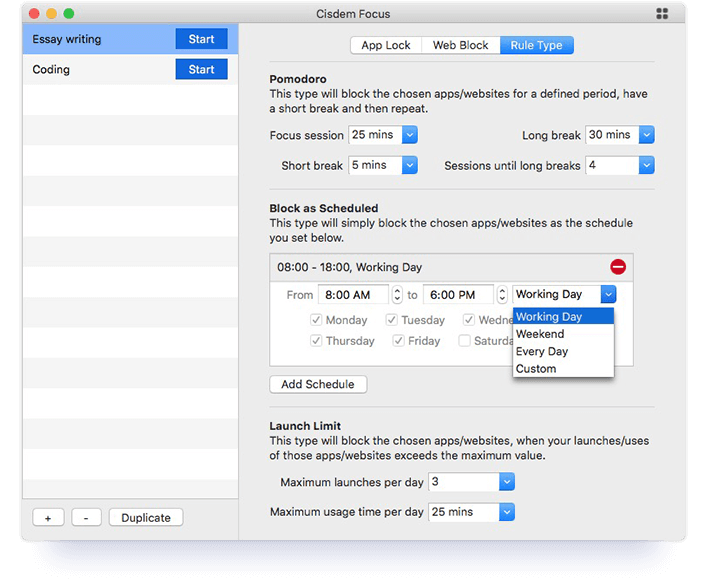Image resolution: width=708 pixels, height=581 pixels.
Task: Add a new profile with the plus button
Action: click(48, 517)
